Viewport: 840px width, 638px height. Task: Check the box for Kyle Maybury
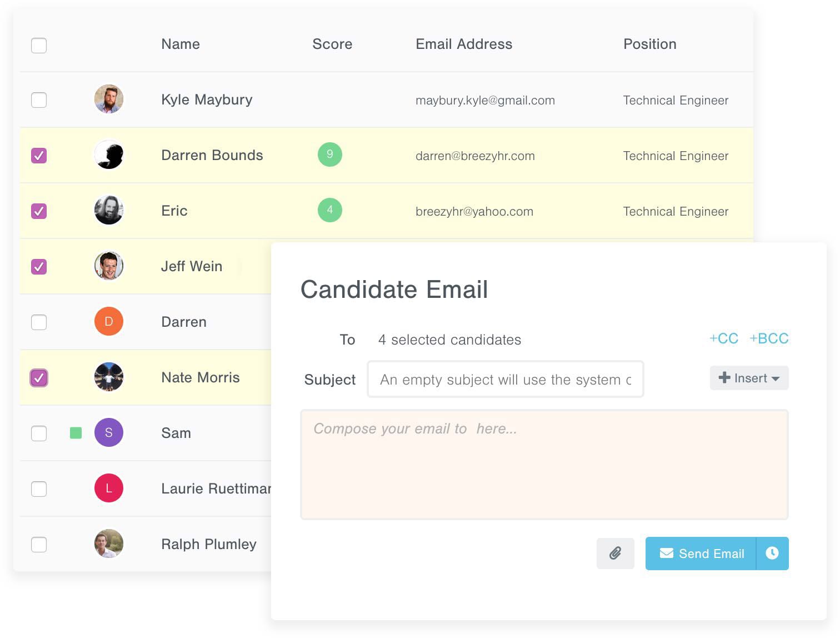coord(39,100)
